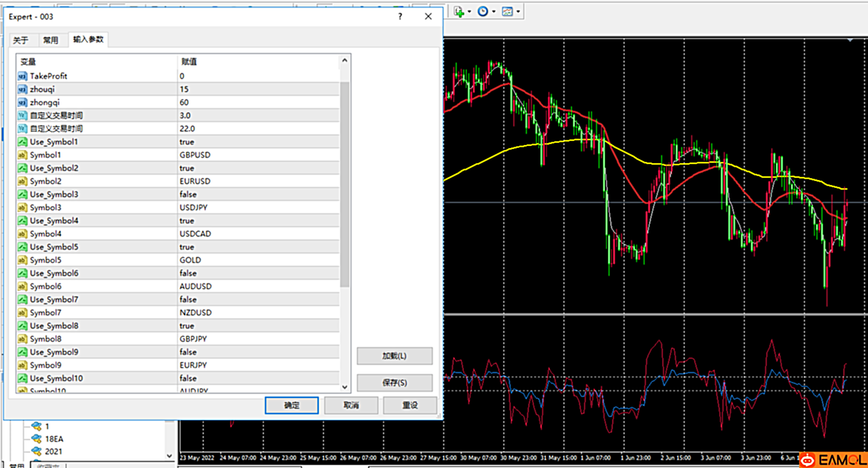Select the 2021 item in navigator tree
868x468 pixels.
tap(54, 451)
